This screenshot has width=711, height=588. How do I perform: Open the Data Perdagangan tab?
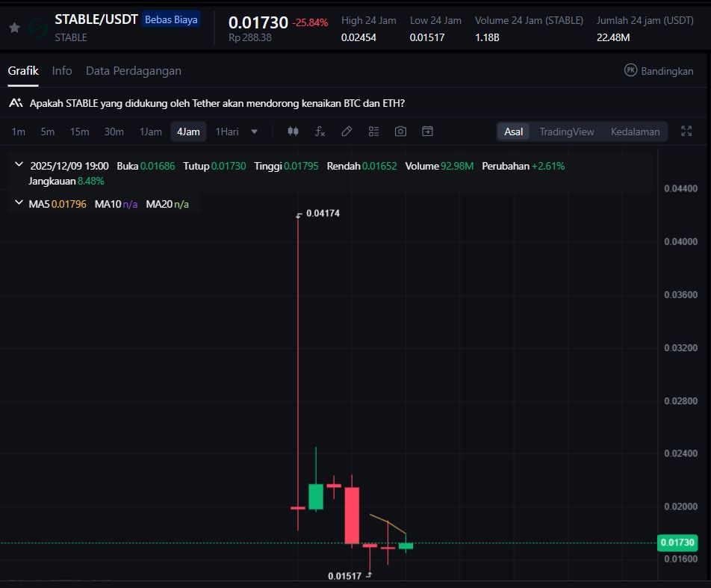[x=134, y=71]
